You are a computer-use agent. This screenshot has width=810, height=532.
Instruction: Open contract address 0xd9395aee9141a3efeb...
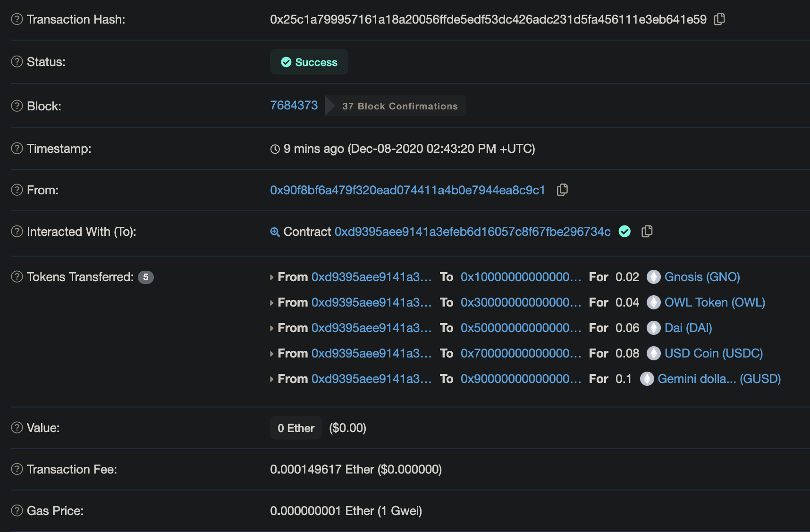pyautogui.click(x=472, y=232)
